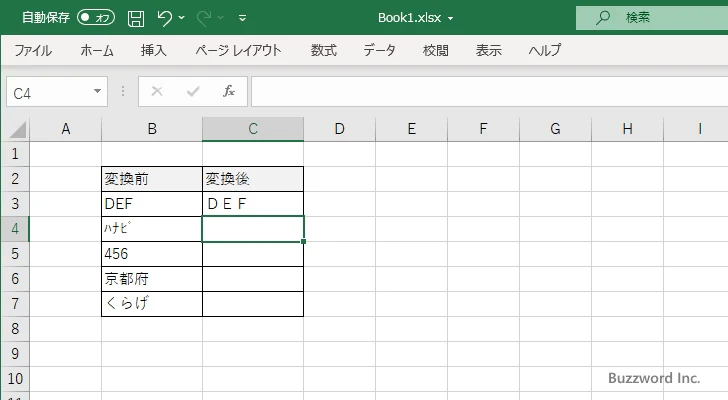Click the Save floppy disk icon

pyautogui.click(x=136, y=18)
